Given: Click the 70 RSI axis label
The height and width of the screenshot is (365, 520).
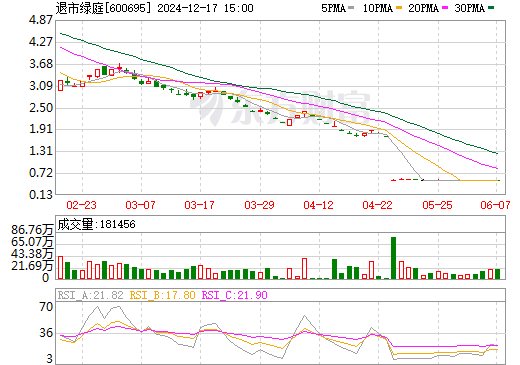Looking at the screenshot, I should coord(46,307).
